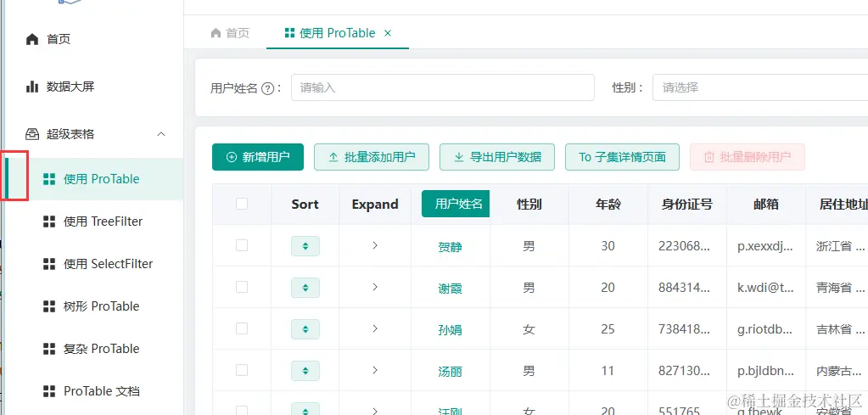Click the 数据大屏 bar chart icon
Viewport: 868px width, 415px height.
32,87
